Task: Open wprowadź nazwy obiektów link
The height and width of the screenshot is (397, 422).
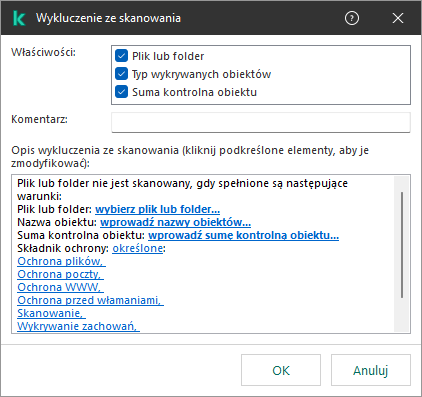Action: tap(175, 222)
